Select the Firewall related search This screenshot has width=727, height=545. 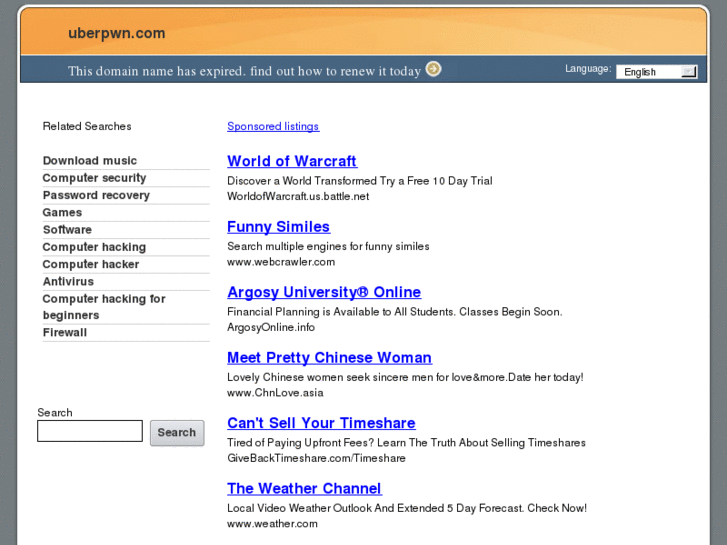(x=65, y=333)
